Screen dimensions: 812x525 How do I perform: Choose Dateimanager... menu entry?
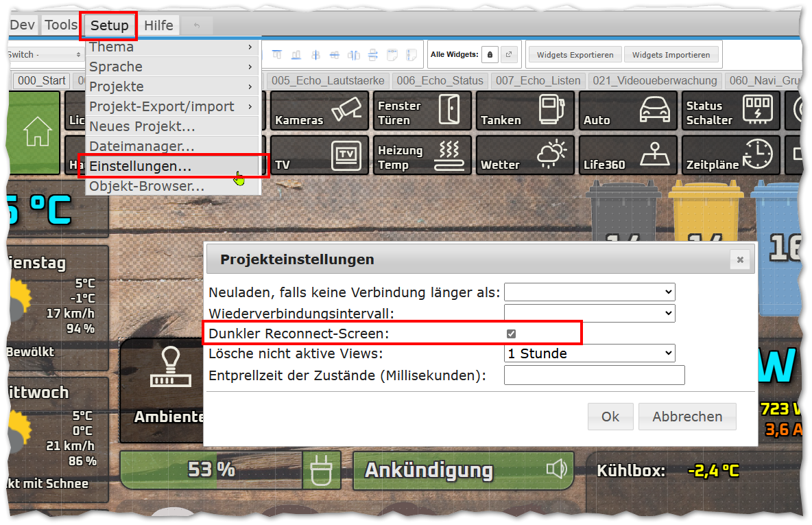pyautogui.click(x=173, y=147)
